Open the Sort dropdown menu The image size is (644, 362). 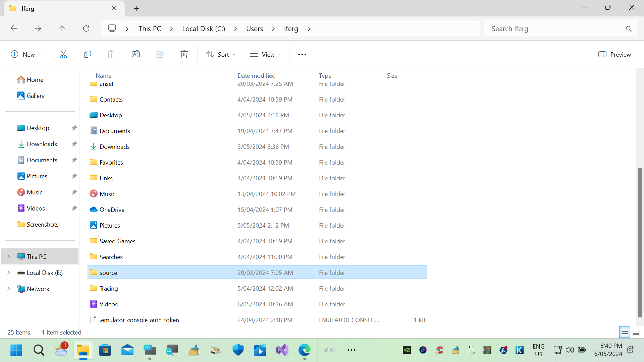coord(220,54)
